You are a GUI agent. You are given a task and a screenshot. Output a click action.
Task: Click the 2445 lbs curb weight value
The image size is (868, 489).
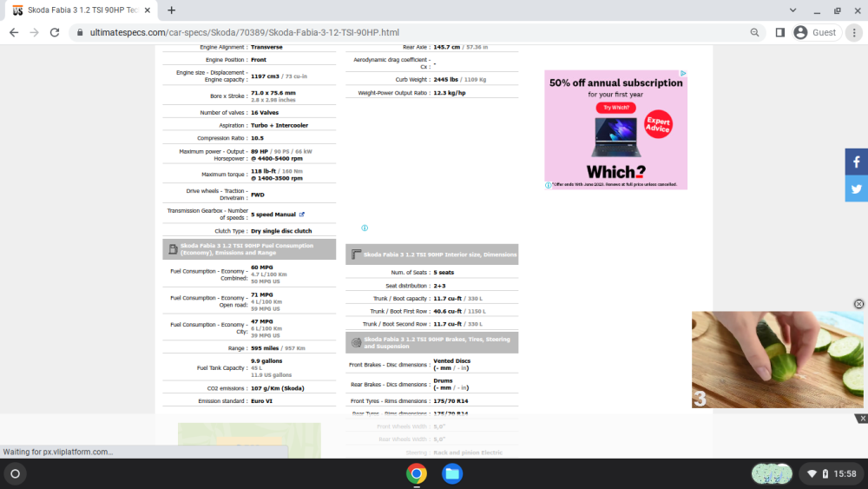pyautogui.click(x=445, y=79)
